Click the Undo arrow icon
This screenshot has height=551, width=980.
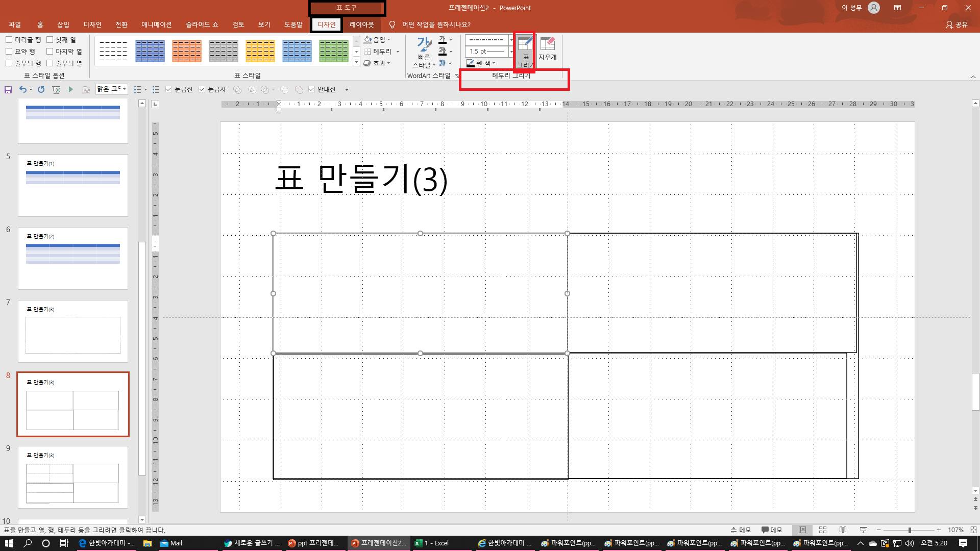coord(22,89)
